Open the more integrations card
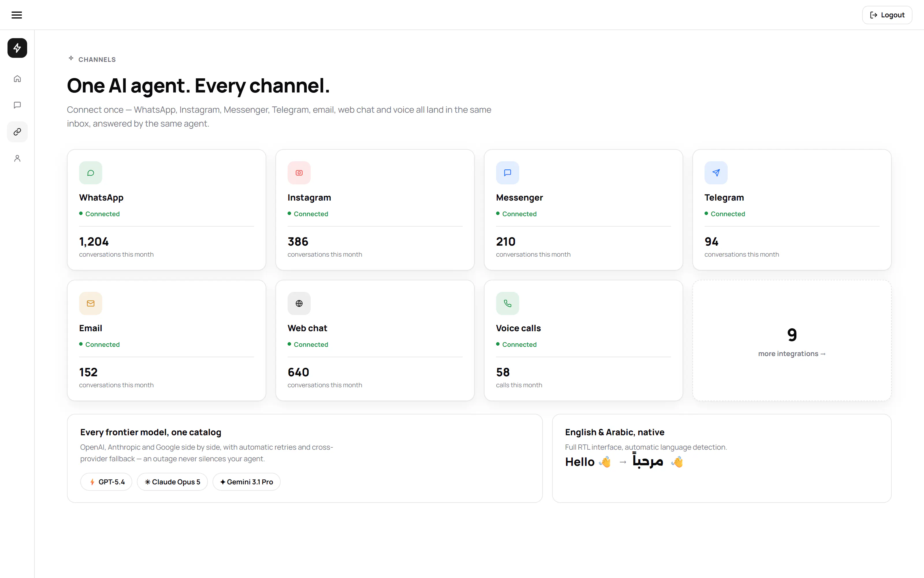 point(792,341)
